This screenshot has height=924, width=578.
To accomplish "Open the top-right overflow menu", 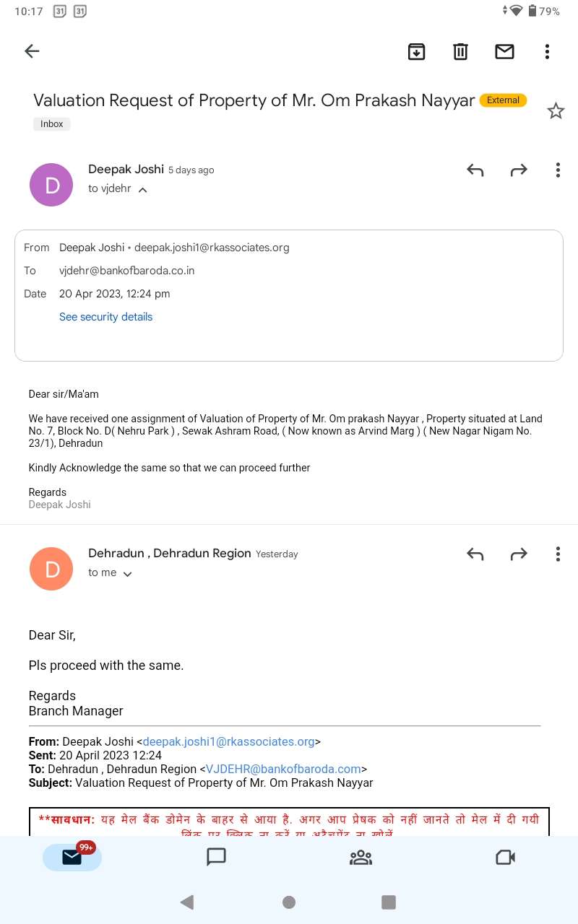I will tap(547, 51).
